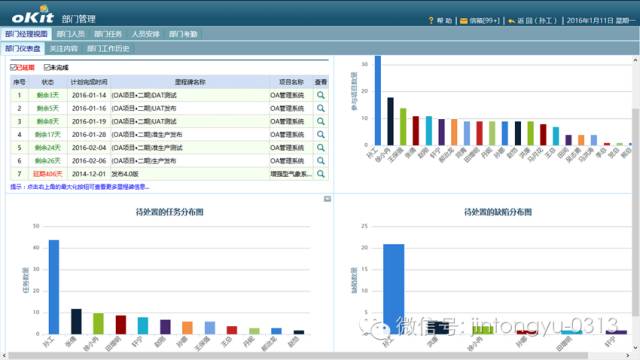640x360 pixels.
Task: Switch to the 部门经理视图 tab
Action: [x=26, y=34]
